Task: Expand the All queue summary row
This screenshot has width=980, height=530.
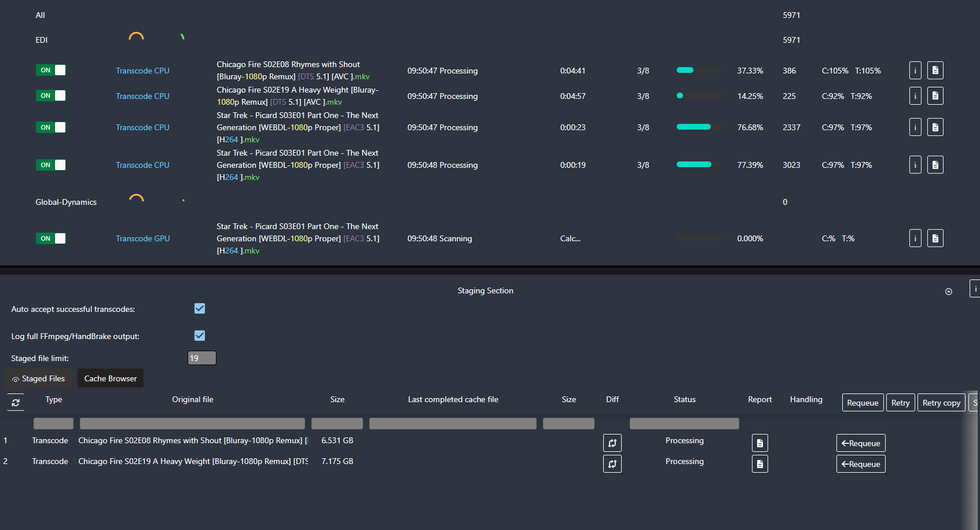Action: [40, 15]
